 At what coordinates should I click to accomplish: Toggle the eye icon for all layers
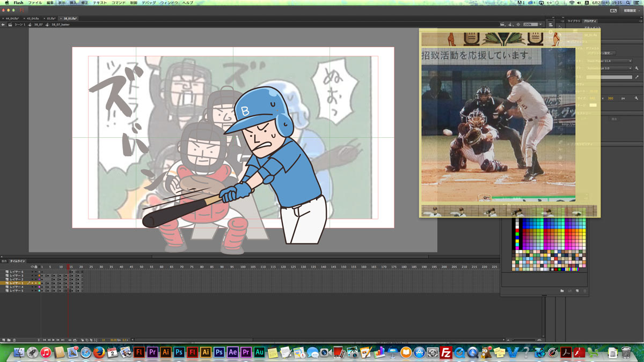(32, 267)
